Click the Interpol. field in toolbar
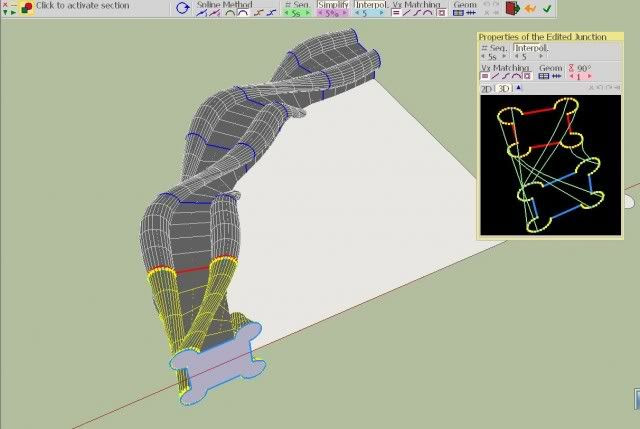This screenshot has height=429, width=640. point(370,5)
